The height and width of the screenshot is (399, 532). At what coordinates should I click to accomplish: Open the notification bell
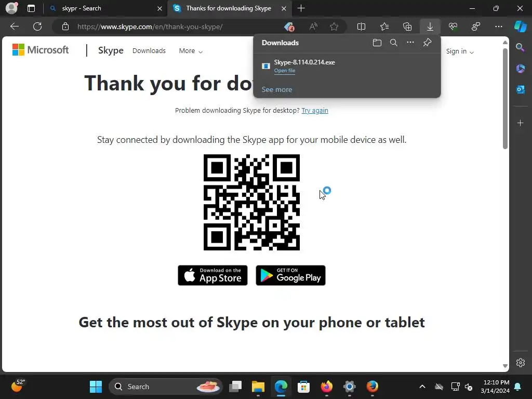coord(518,387)
